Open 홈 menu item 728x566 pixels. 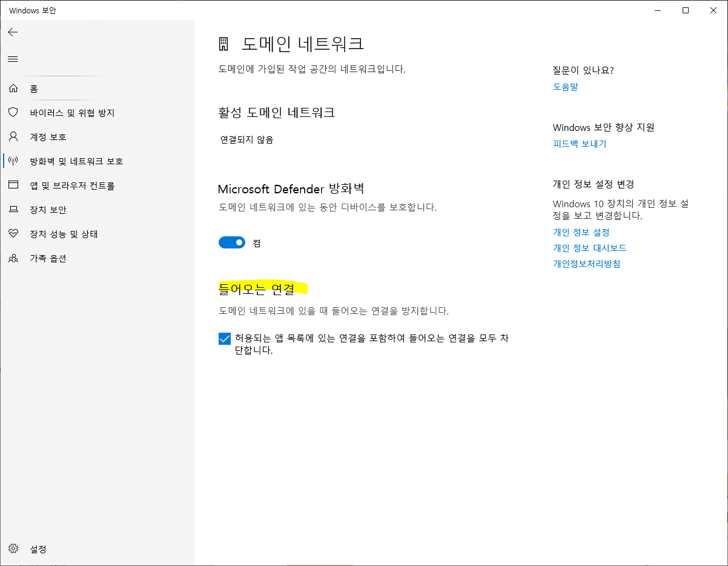click(34, 88)
